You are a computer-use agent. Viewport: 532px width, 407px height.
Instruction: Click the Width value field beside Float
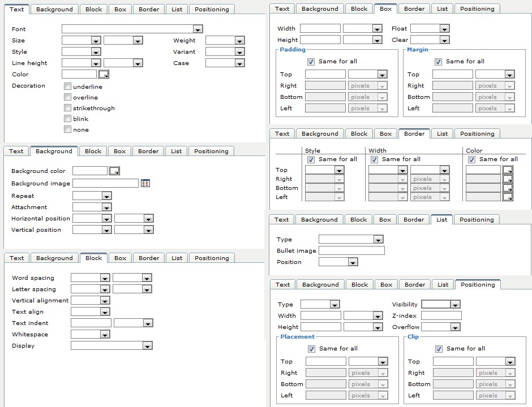pos(320,28)
